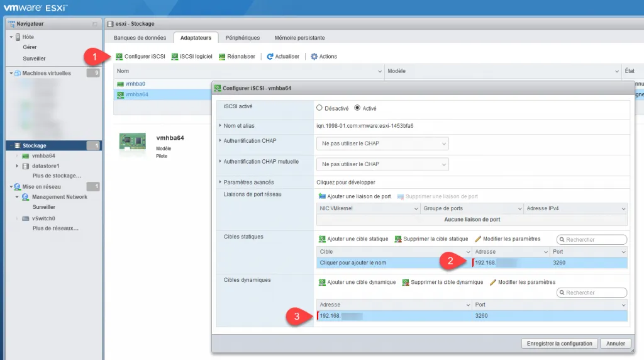
Task: Refresh list with Actualiser icon
Action: click(x=270, y=57)
